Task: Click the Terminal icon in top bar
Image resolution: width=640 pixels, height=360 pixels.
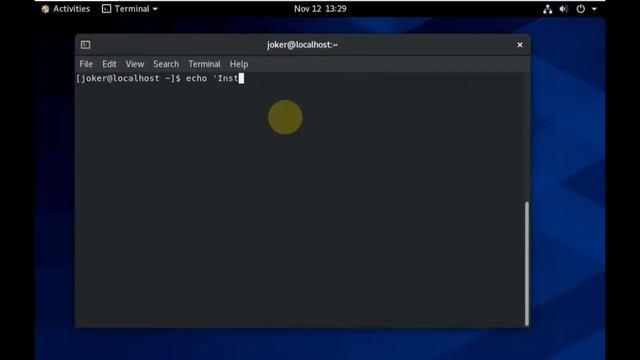Action: pos(106,9)
